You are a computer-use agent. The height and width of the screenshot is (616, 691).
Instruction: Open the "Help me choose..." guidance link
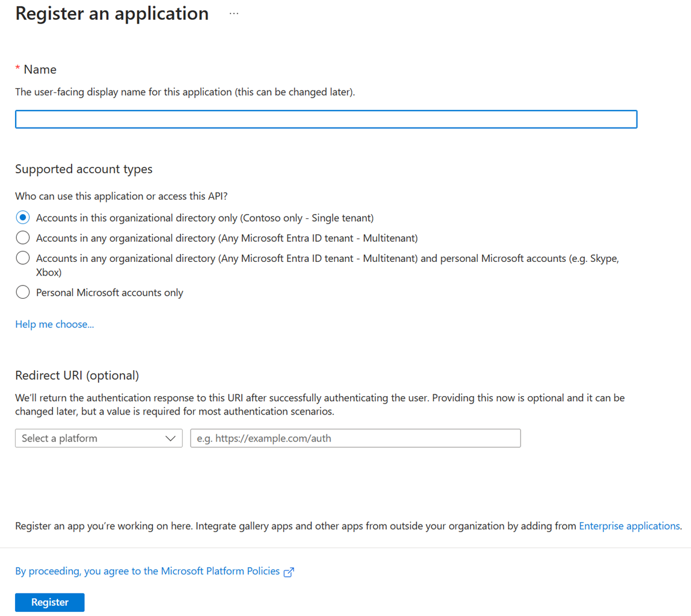click(x=54, y=324)
